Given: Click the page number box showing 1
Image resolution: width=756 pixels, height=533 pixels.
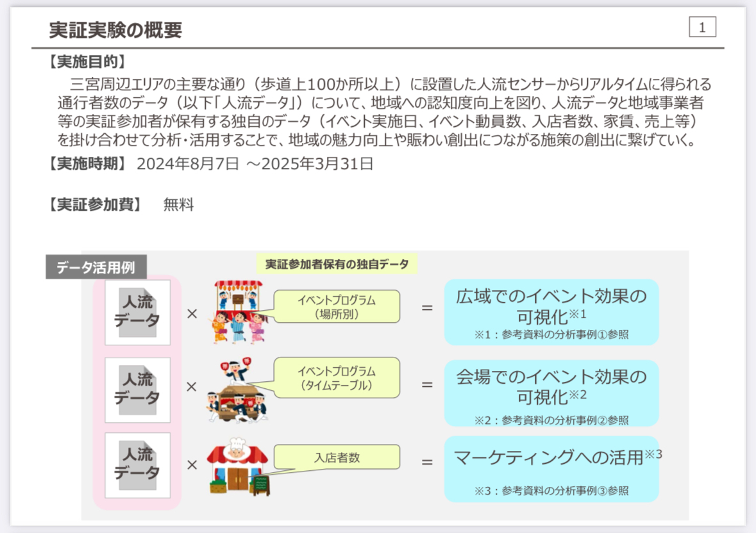Looking at the screenshot, I should tap(703, 26).
